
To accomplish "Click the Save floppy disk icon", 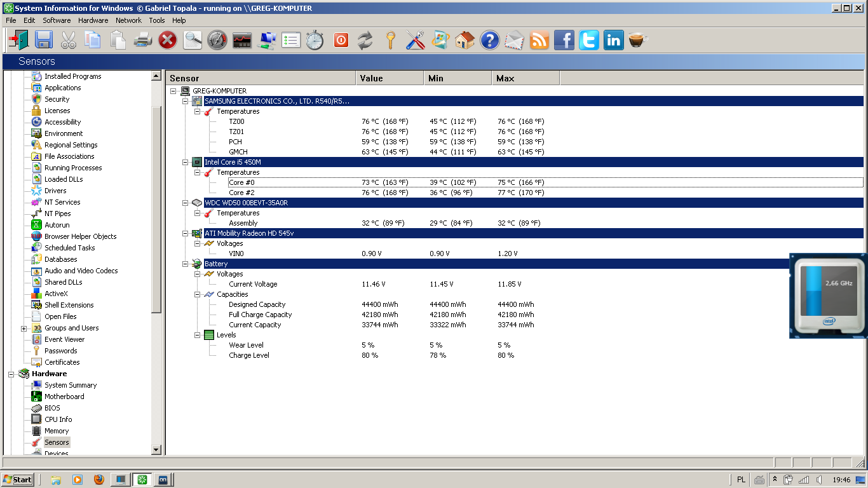I will pos(43,41).
